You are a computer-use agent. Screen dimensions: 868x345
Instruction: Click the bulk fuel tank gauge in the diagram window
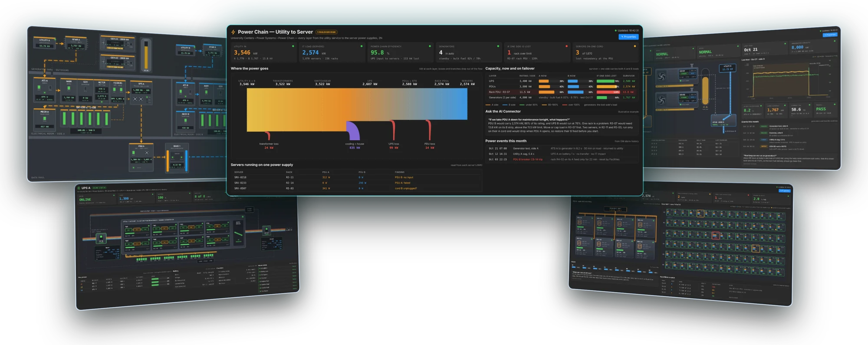pos(146,55)
